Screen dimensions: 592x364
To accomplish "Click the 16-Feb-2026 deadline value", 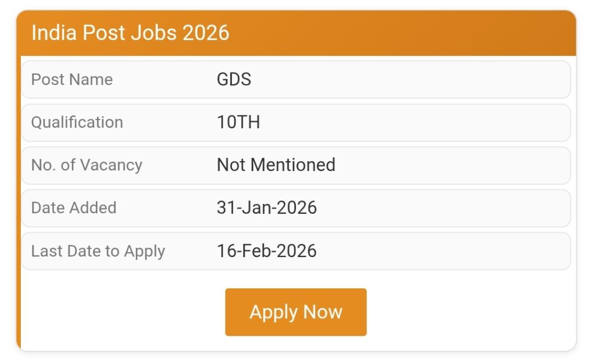I will click(267, 251).
